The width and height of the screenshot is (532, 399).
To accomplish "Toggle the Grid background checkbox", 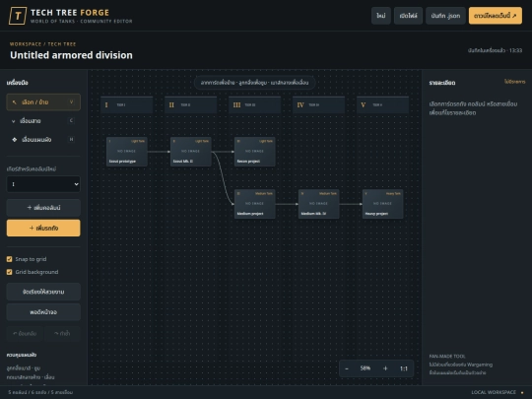I will [10, 272].
